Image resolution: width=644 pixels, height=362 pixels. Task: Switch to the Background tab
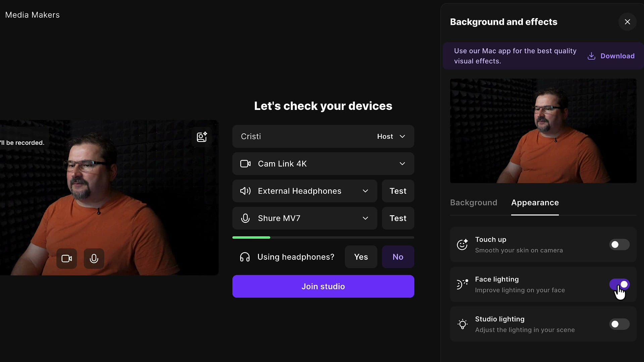473,202
